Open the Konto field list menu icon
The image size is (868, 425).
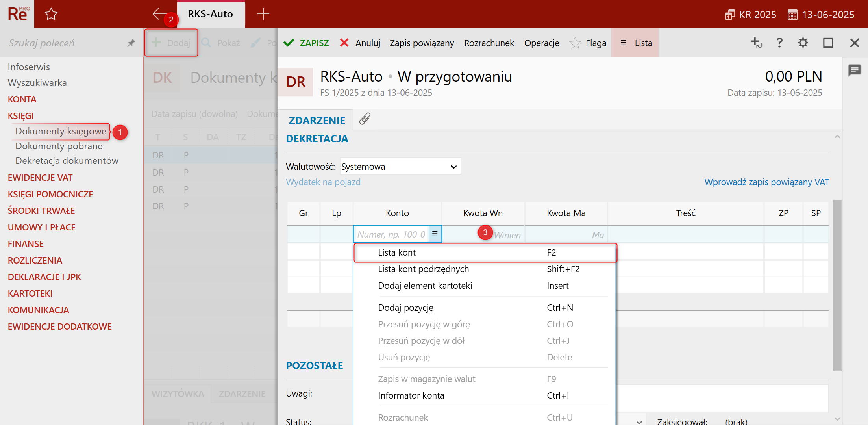click(435, 234)
